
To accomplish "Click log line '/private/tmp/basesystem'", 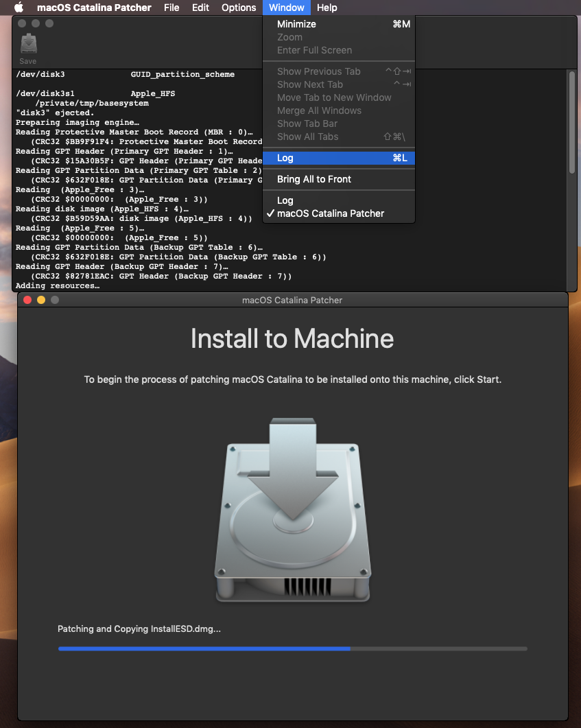I will (x=92, y=103).
